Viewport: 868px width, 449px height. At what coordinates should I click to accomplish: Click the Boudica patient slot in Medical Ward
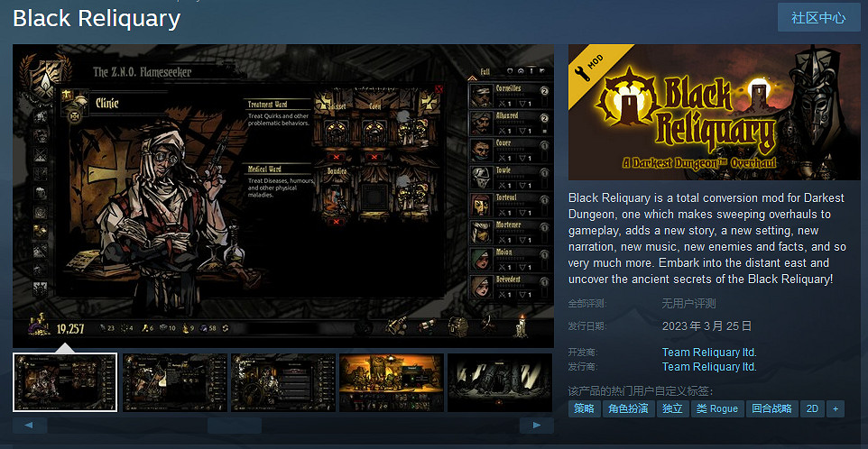[334, 195]
